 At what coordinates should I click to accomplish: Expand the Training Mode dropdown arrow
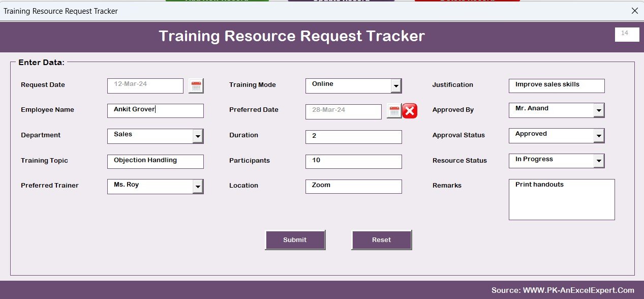click(x=396, y=86)
